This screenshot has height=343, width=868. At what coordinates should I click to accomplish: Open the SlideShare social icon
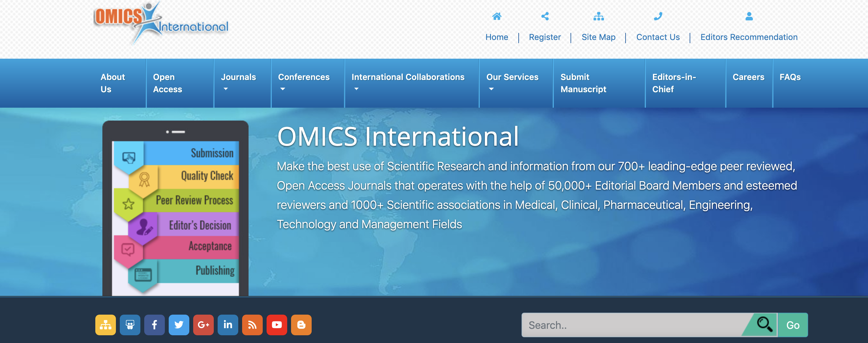pos(130,325)
